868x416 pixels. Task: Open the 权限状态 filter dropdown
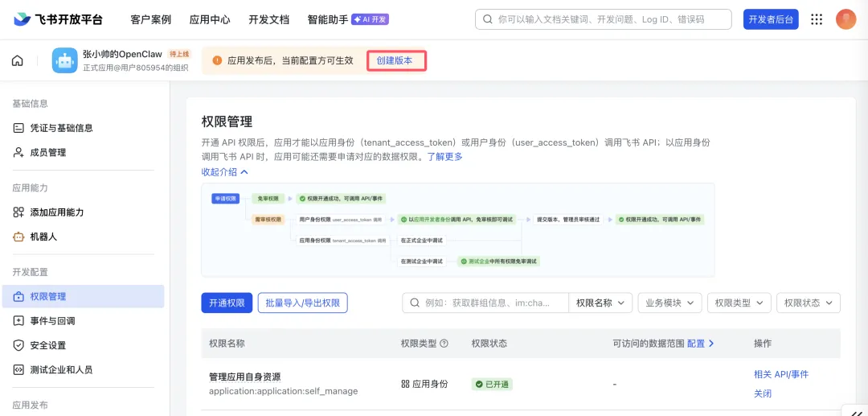[809, 303]
